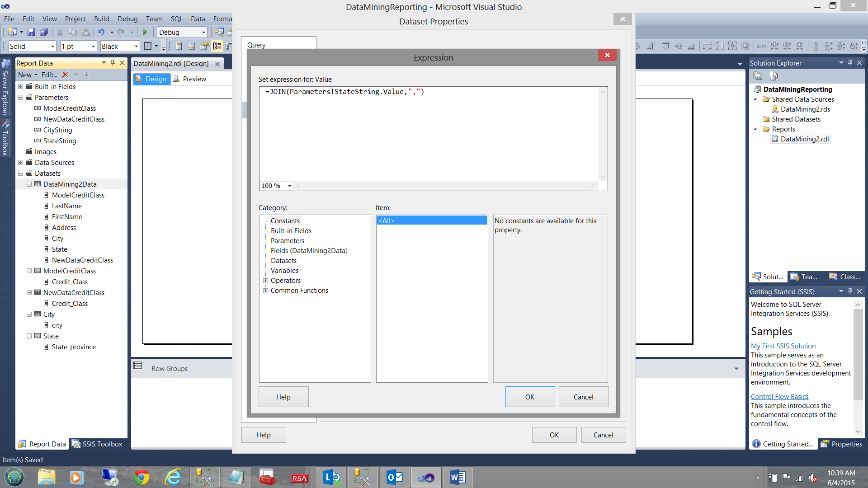Switch to the SSIS Toolbox tab
868x488 pixels.
[98, 444]
